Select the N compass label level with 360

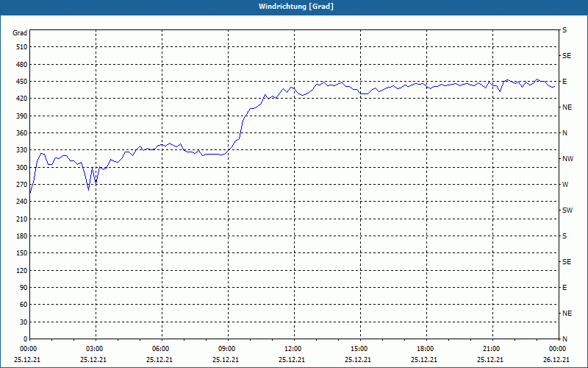[564, 133]
